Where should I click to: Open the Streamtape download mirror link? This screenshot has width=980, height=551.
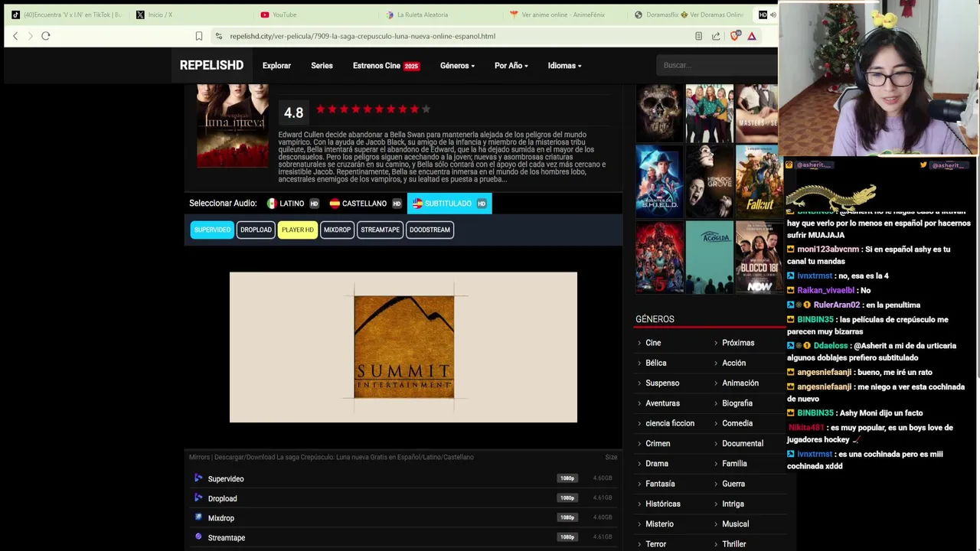[x=227, y=538]
